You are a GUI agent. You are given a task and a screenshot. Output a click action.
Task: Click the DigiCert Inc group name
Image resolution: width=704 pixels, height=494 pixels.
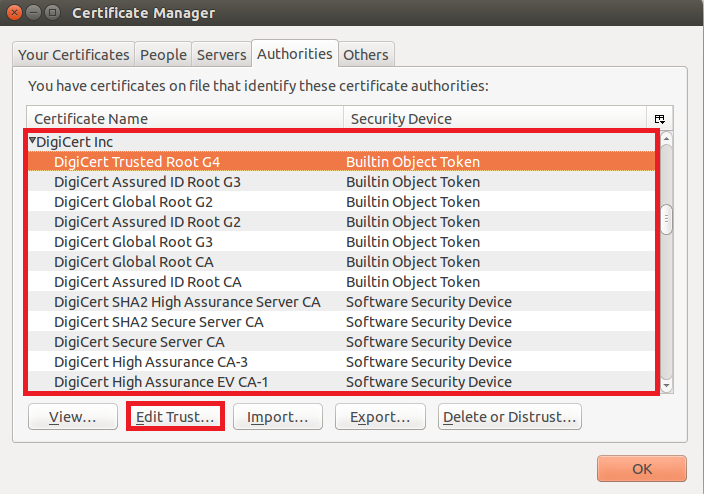75,142
